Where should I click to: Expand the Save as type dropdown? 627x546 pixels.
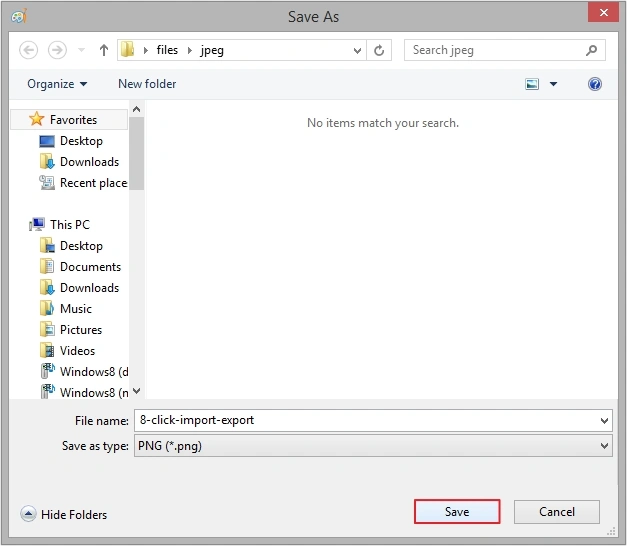[x=604, y=446]
